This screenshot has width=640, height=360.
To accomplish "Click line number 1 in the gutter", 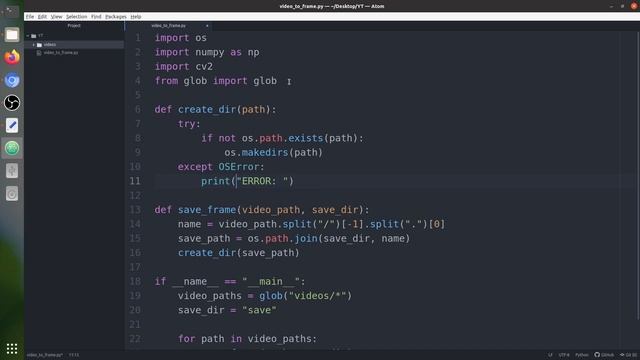I will (138, 38).
